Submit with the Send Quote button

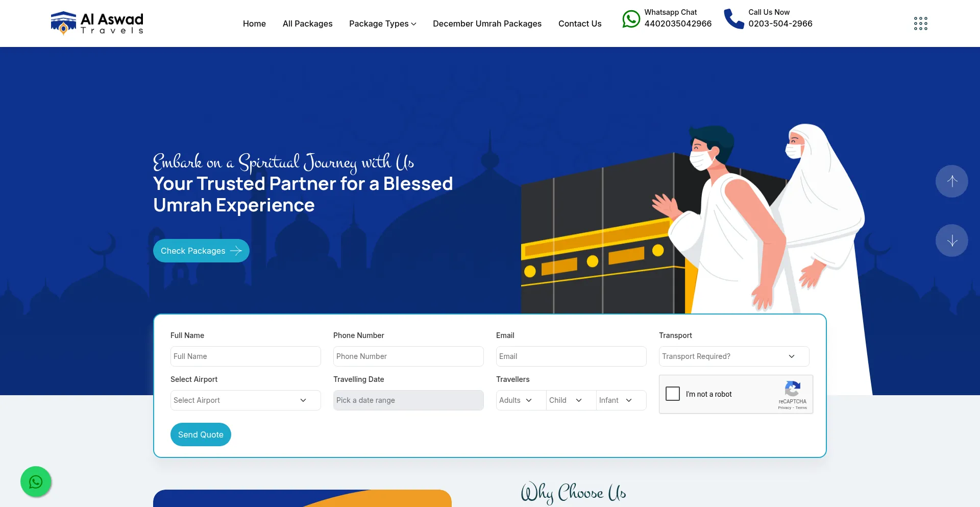(201, 434)
